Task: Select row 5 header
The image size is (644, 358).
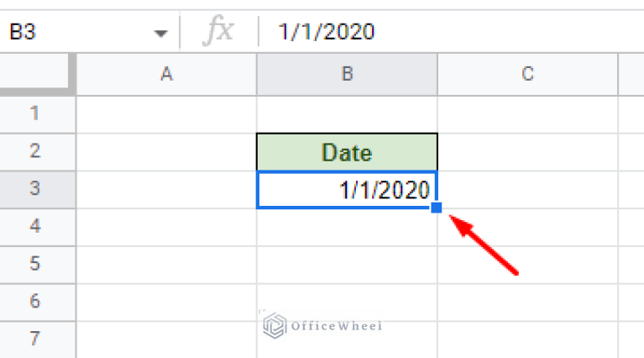Action: point(35,265)
